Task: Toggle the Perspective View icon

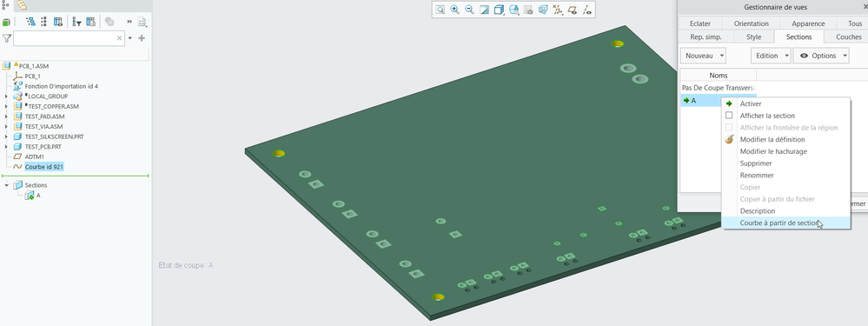Action: tap(543, 10)
